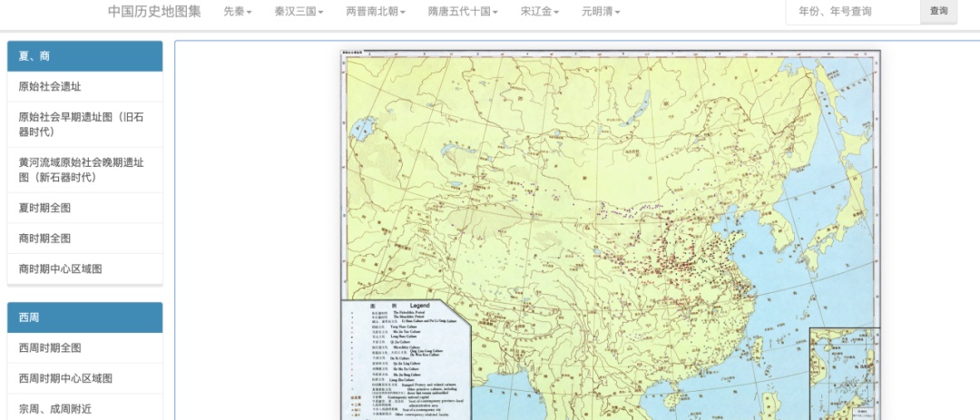Expand the 先秦 dropdown menu
The height and width of the screenshot is (420, 980).
[x=238, y=11]
